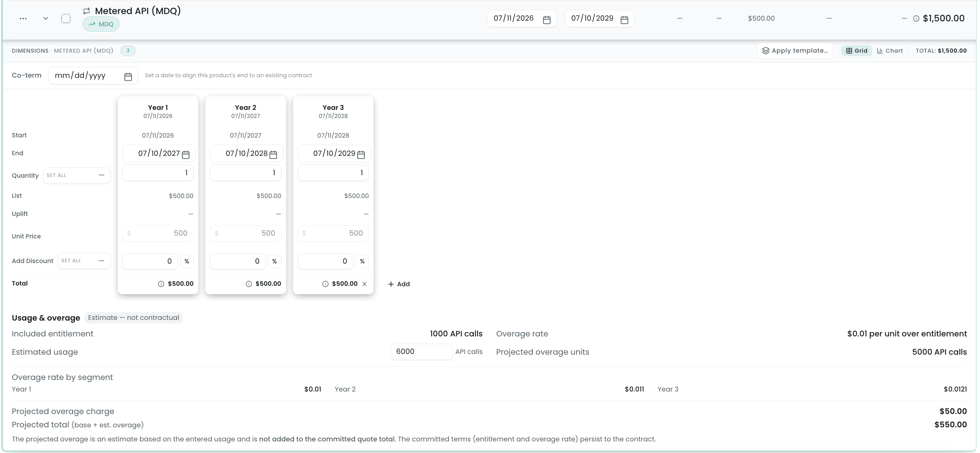Show Year 2 total info icon

click(x=249, y=284)
